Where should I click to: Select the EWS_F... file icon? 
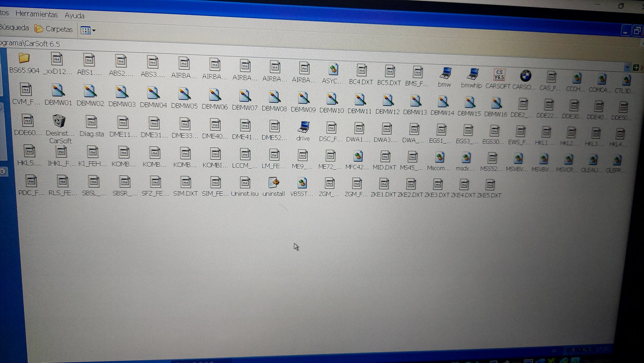[x=520, y=132]
